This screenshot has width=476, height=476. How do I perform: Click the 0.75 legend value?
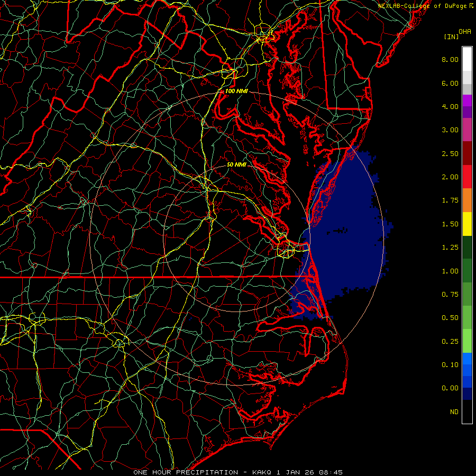450,295
